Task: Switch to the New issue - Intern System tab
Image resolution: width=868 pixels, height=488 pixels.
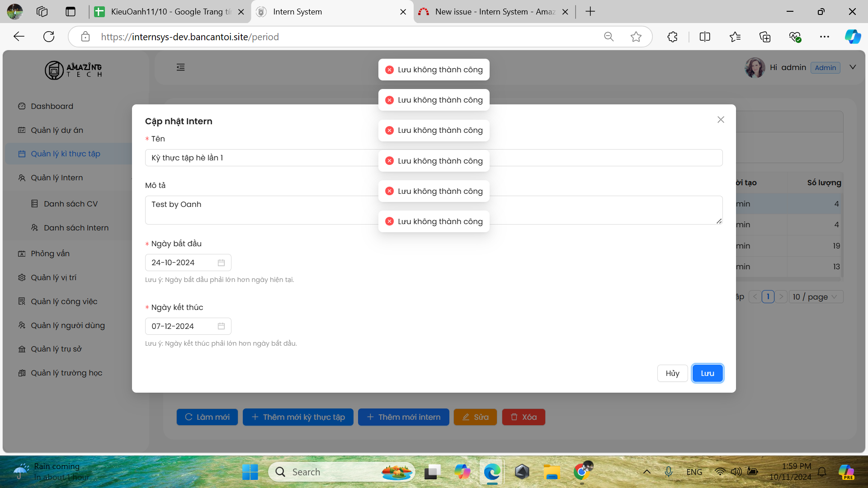Action: coord(495,12)
